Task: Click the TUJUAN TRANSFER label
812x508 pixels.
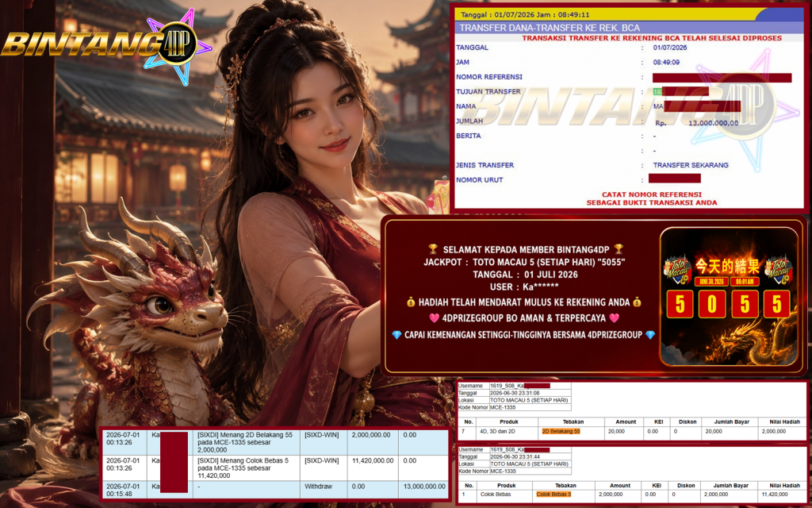Action: click(x=488, y=91)
